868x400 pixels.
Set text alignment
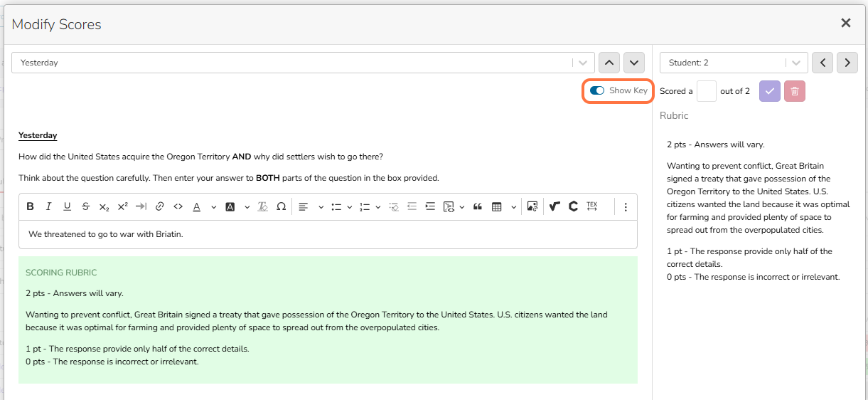pos(304,206)
